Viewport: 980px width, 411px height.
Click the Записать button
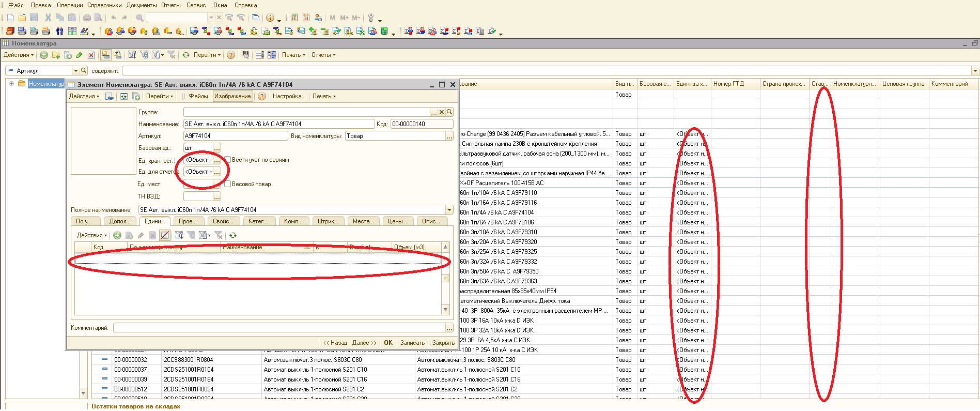[412, 343]
